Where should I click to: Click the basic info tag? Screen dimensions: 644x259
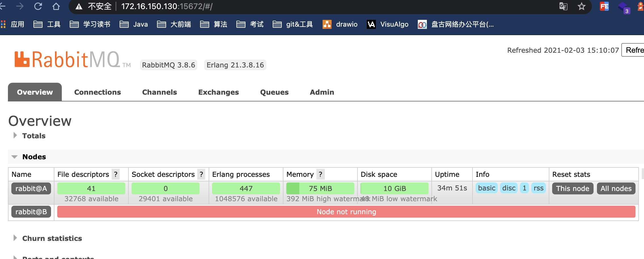487,188
